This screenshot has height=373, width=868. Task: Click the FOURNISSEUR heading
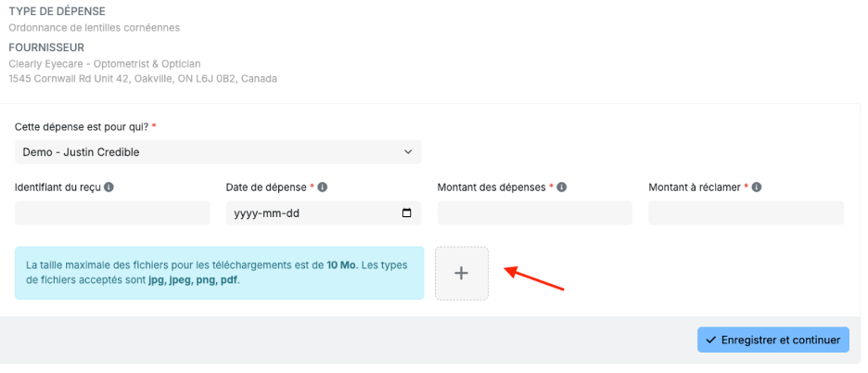click(x=46, y=46)
